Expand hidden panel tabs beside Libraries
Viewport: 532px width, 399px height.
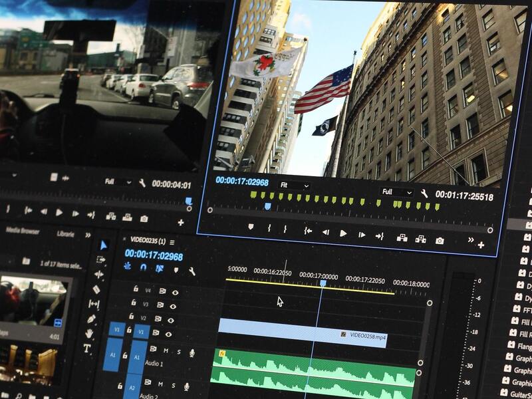click(88, 235)
